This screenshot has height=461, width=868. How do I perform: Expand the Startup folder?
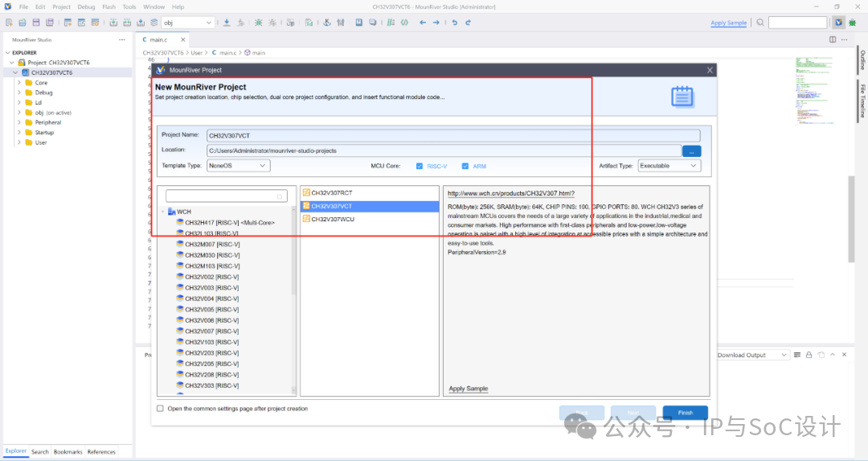pos(19,133)
